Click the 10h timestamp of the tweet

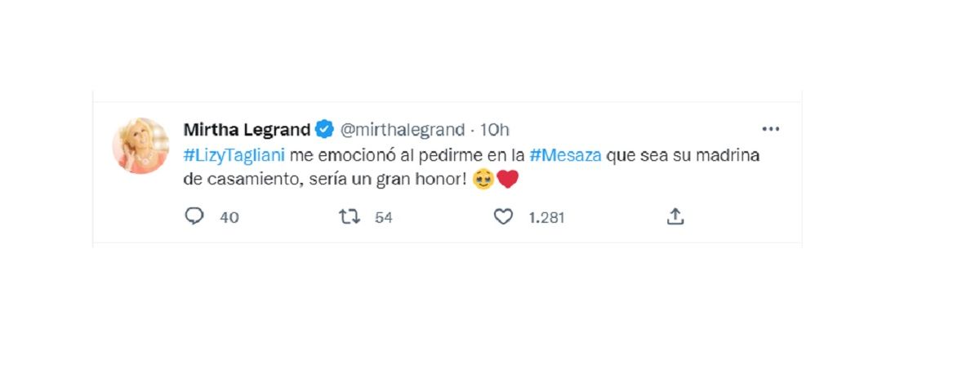click(x=495, y=130)
